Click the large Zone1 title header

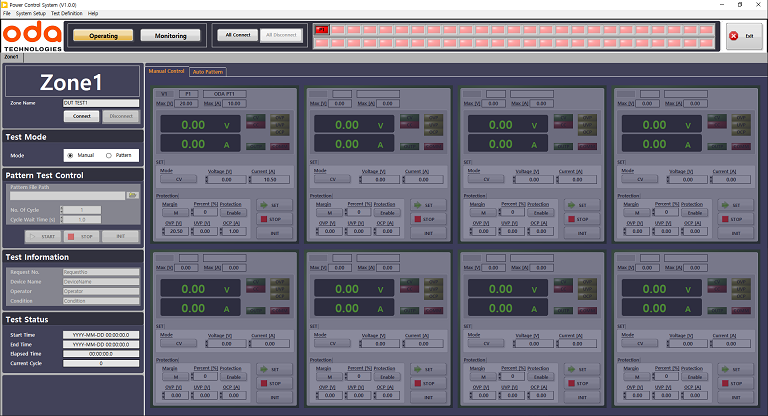(x=72, y=82)
